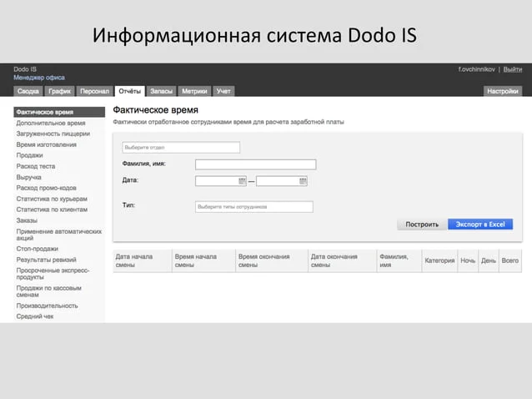Focus the start date input field

pos(220,181)
